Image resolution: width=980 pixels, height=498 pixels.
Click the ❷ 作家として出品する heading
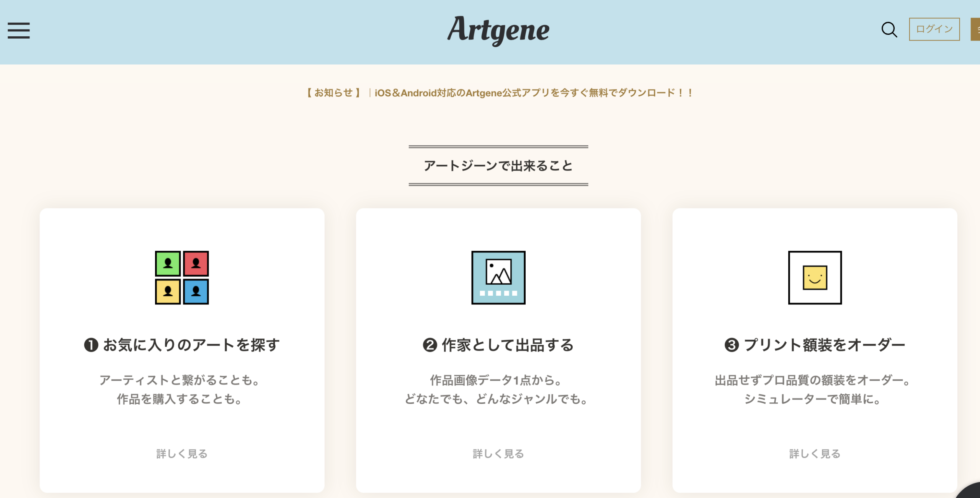tap(498, 345)
